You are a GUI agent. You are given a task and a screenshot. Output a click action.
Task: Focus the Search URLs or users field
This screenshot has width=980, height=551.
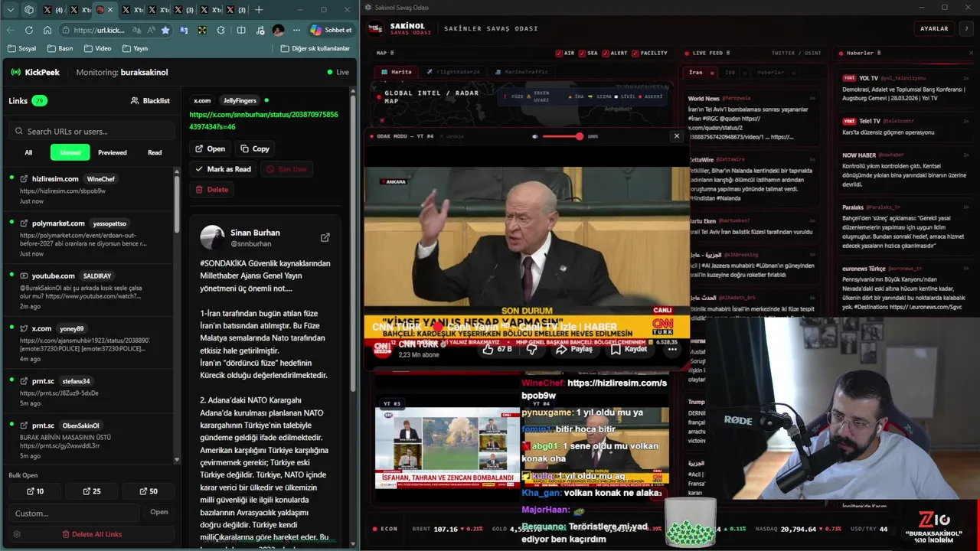tap(91, 131)
